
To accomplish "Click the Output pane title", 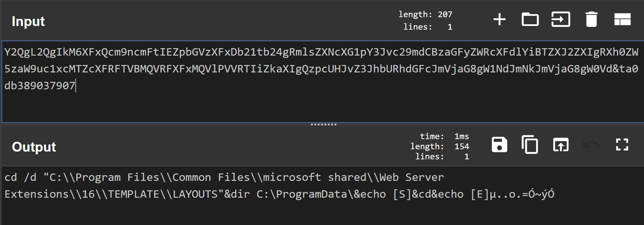I will pos(34,147).
